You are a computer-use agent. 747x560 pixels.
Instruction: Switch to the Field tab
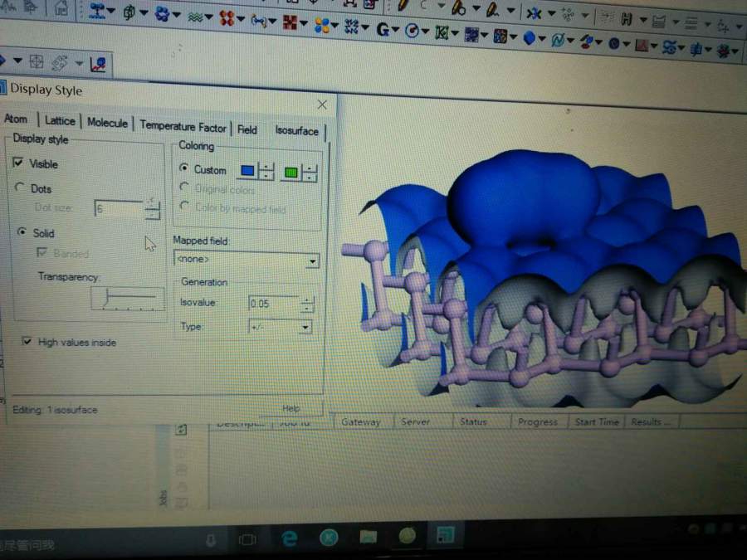pos(247,129)
